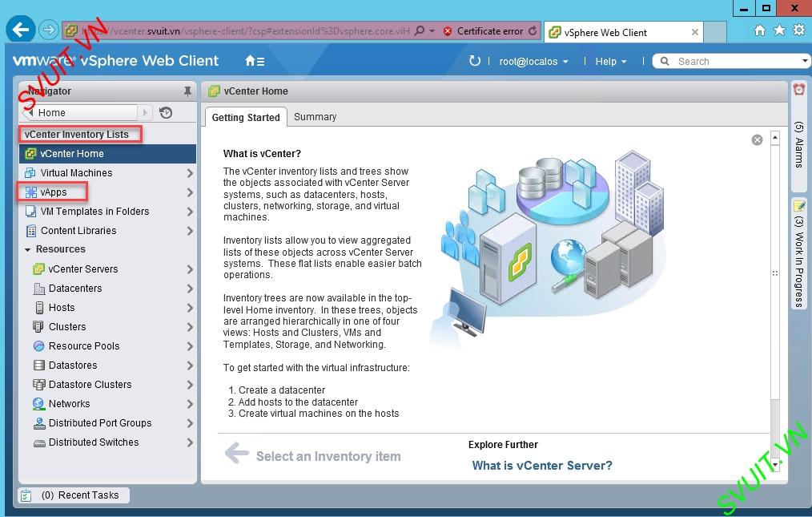The width and height of the screenshot is (812, 517).
Task: Close the Getting Started help panel
Action: 757,140
